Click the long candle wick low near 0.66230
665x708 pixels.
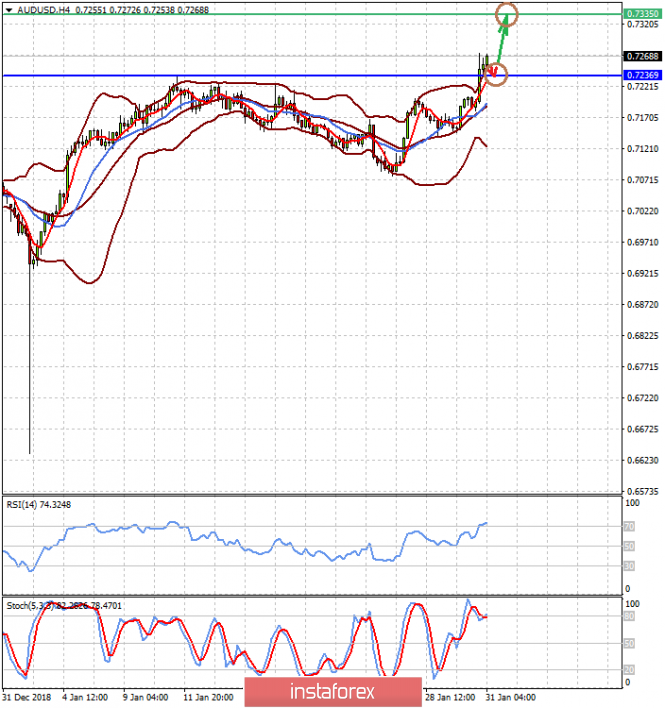tap(30, 450)
